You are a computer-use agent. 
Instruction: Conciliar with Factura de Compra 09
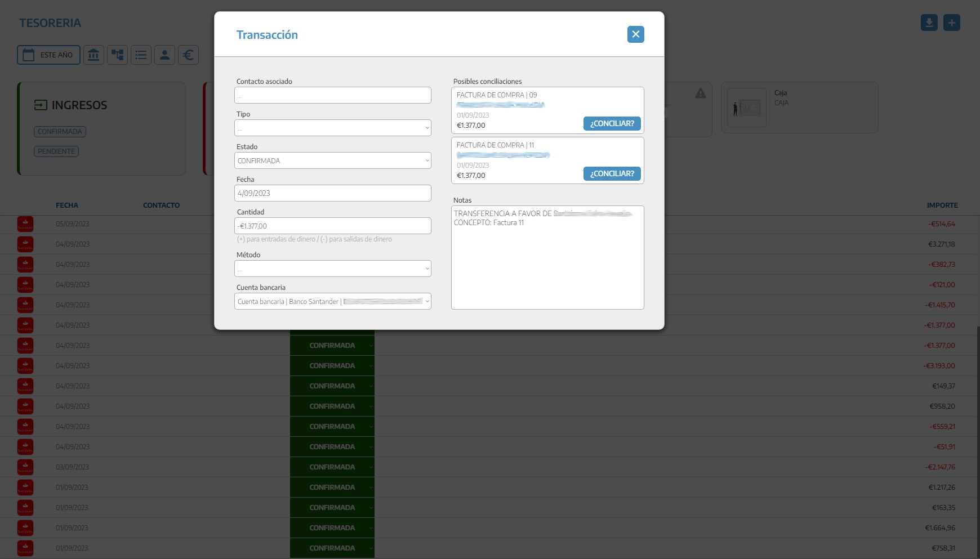pos(612,124)
